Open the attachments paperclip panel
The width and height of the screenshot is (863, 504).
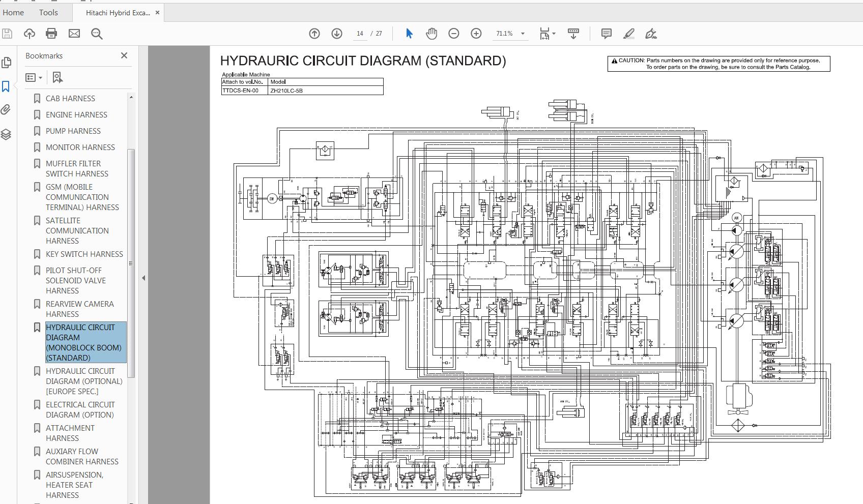pyautogui.click(x=7, y=110)
